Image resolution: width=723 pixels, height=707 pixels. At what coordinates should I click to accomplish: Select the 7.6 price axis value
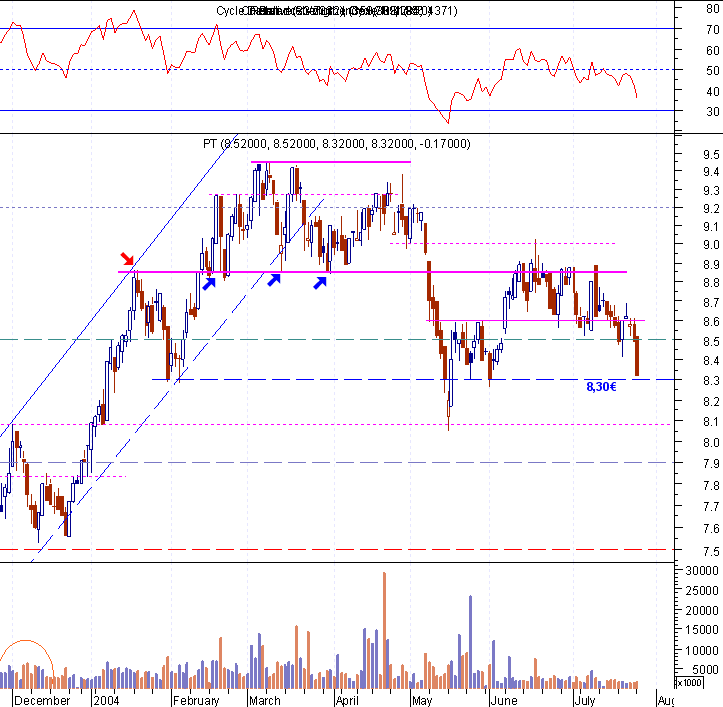pyautogui.click(x=711, y=529)
